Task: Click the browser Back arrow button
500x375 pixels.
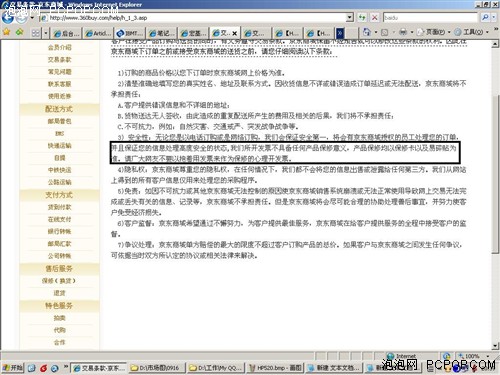Action: tap(7, 17)
